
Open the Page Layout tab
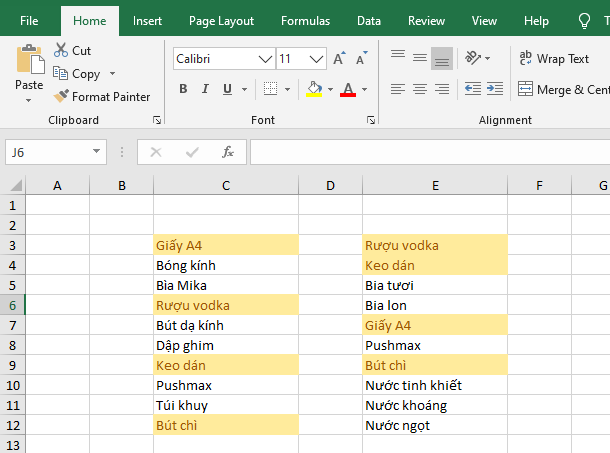pyautogui.click(x=221, y=20)
